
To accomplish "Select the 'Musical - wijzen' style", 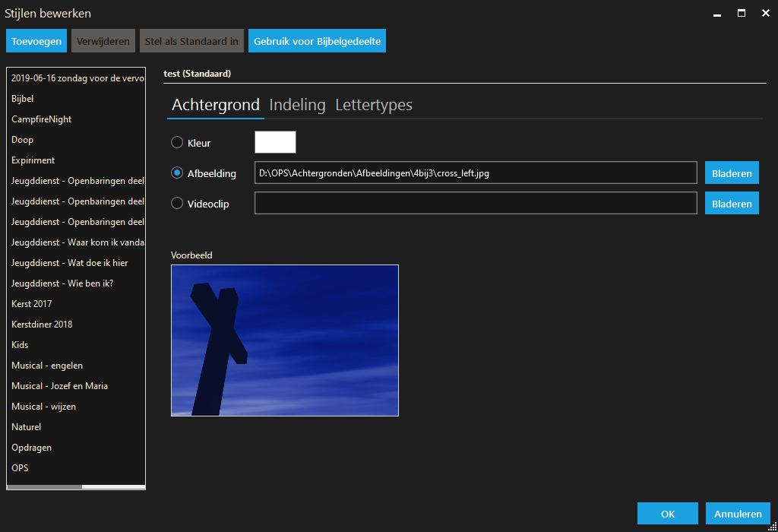I will [76, 406].
